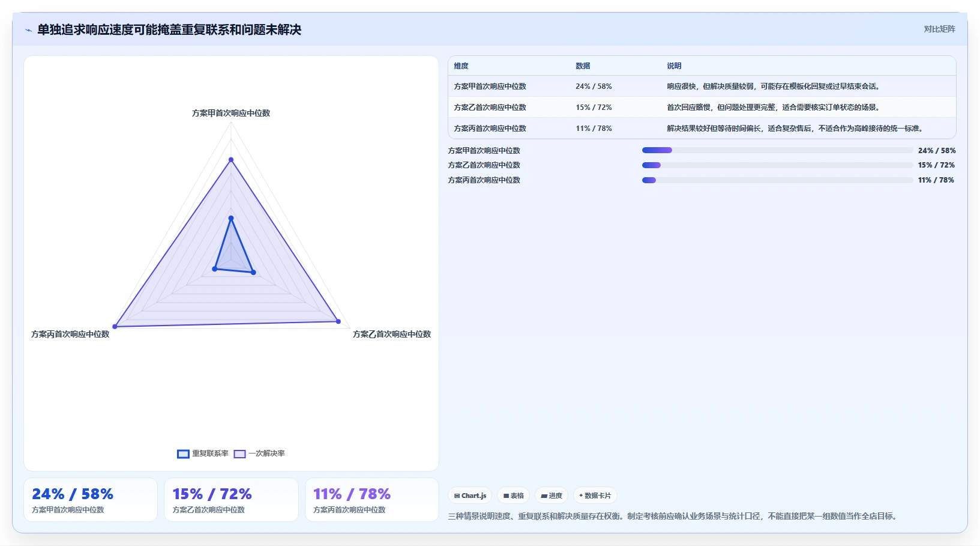Click the radar axis label 方案甲首次响应中位数

tap(231, 113)
